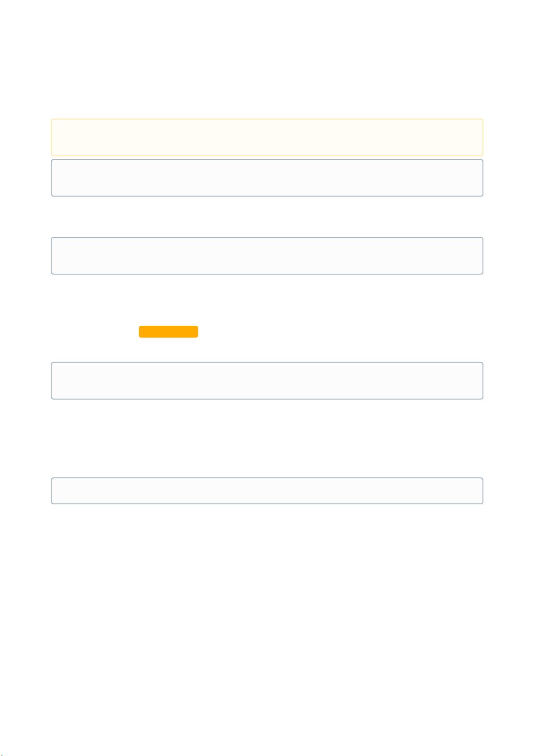This screenshot has height=756, width=535.
Task: Click the gray box just below the orange badge
Action: click(x=267, y=380)
